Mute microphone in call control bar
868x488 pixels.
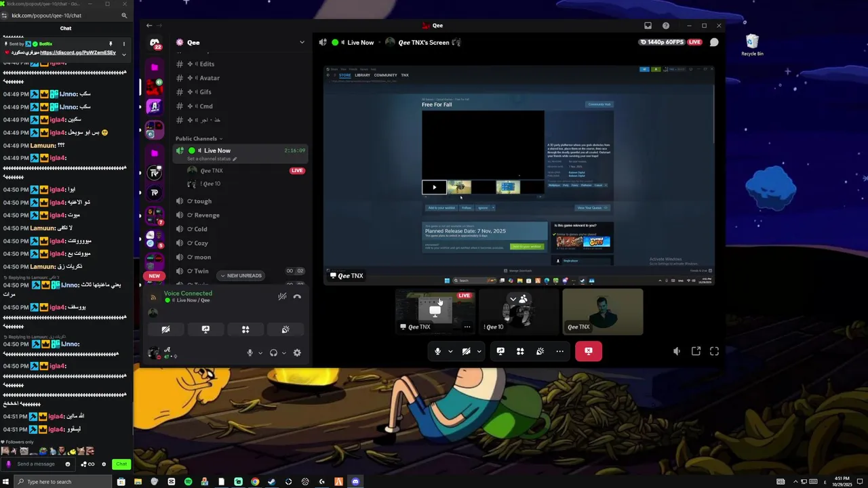[437, 351]
